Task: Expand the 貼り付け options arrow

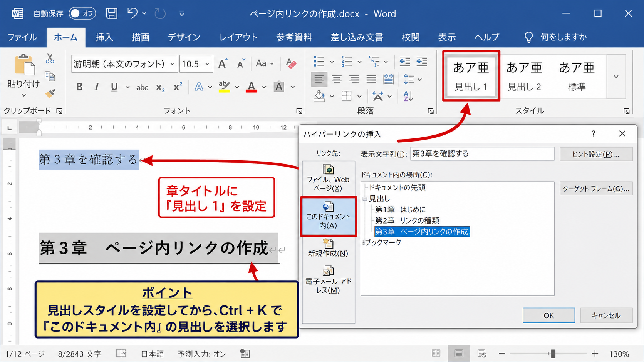Action: click(x=23, y=95)
